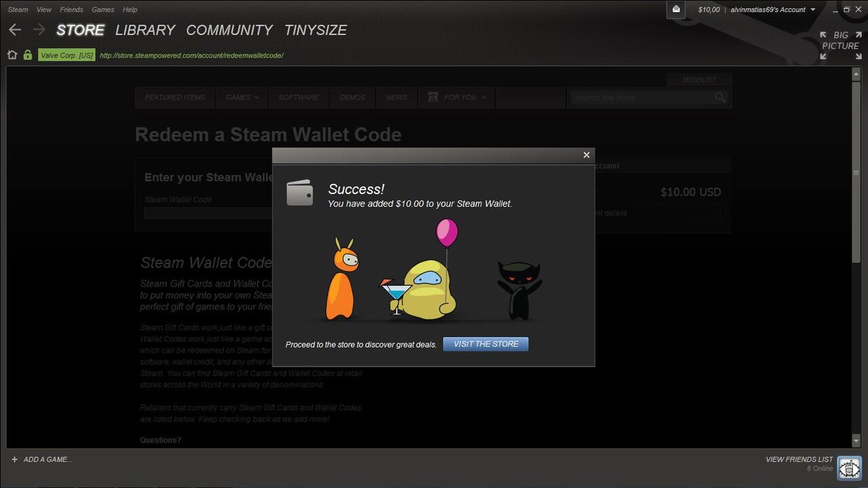This screenshot has width=868, height=488.
Task: Enter Big Picture mode
Action: 840,45
